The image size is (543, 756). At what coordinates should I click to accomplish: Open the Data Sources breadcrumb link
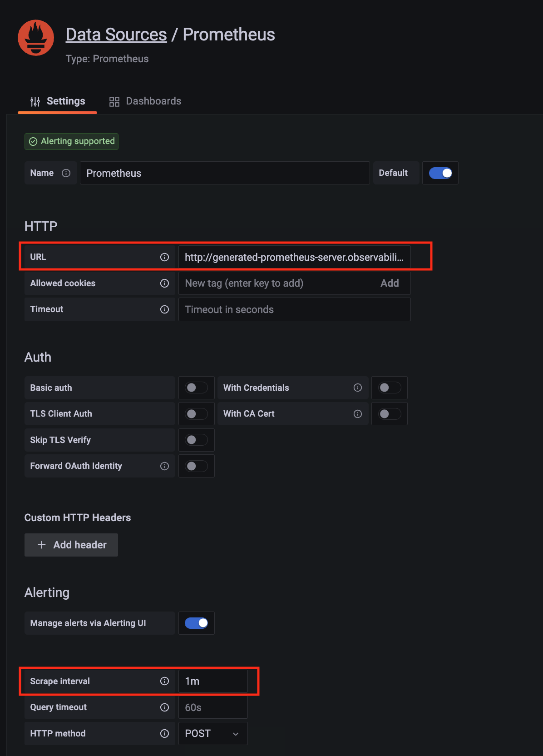point(116,35)
